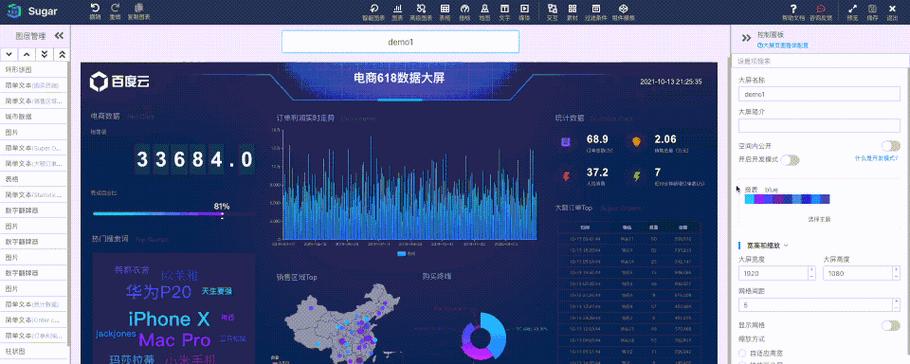Increase the dashboard width stepper

811,269
